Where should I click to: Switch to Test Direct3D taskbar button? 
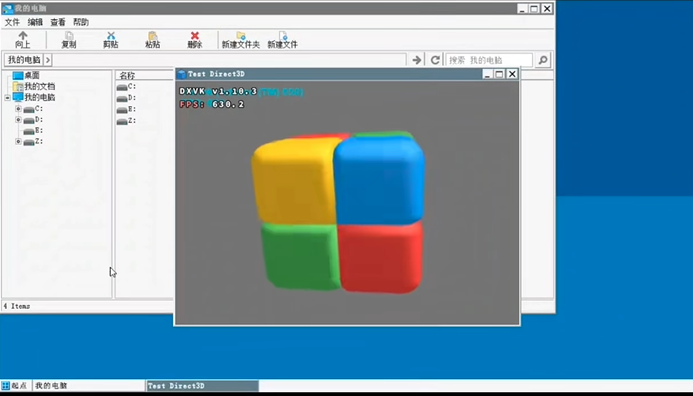click(x=202, y=386)
